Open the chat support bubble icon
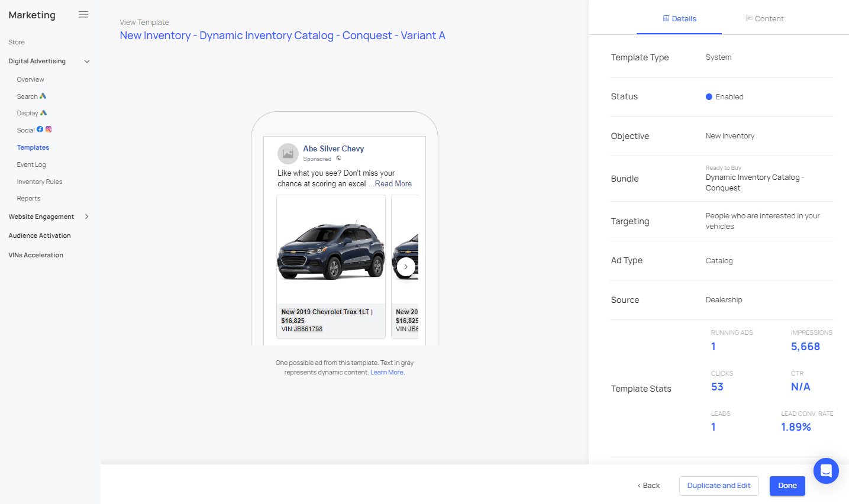 coord(826,471)
